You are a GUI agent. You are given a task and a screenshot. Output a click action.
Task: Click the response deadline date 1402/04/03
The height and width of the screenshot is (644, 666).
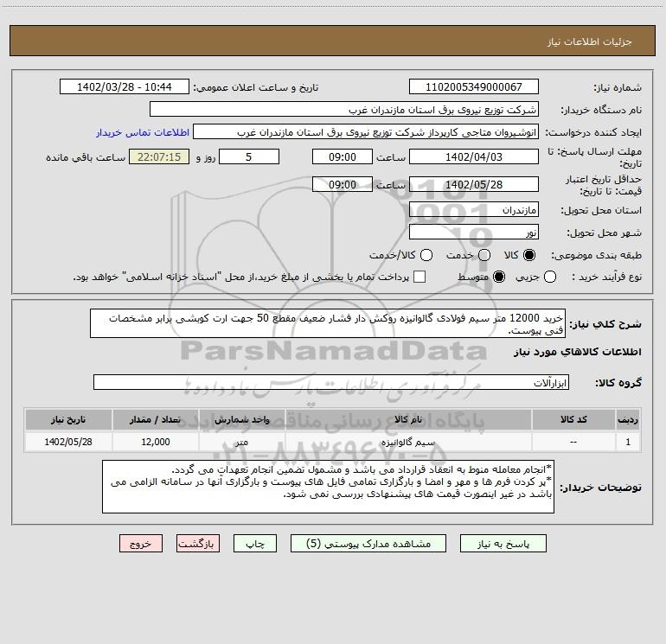474,156
